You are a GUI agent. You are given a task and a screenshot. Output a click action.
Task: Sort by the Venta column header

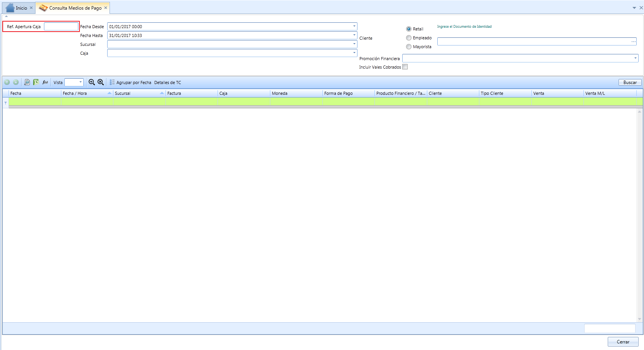point(558,93)
